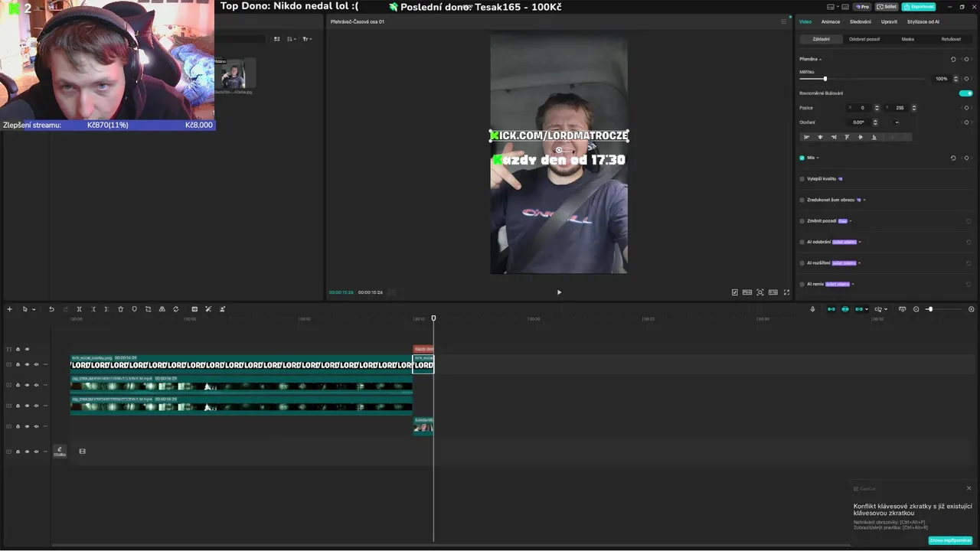Hide the text track with eye icon

[x=27, y=349]
